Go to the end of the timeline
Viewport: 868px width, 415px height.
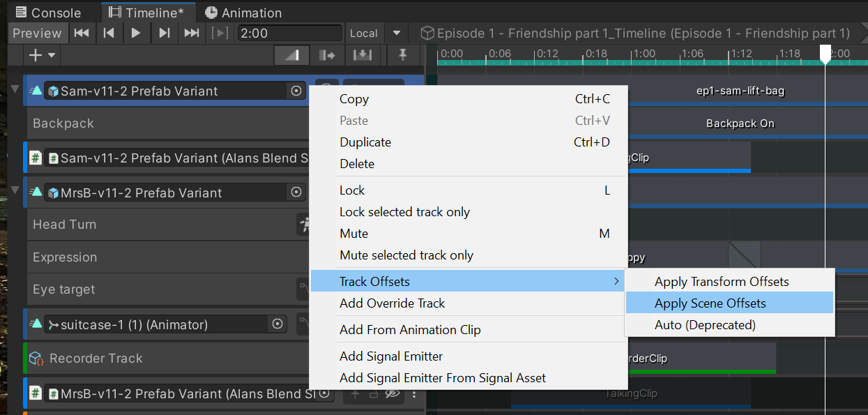point(192,33)
